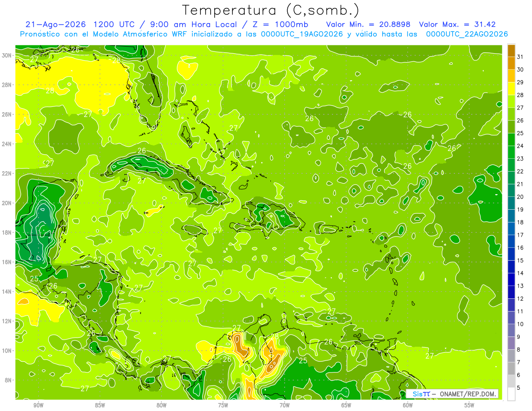Click the SisTT ONAMET/REP.DOM. logo box
The width and height of the screenshot is (532, 411).
point(452,394)
